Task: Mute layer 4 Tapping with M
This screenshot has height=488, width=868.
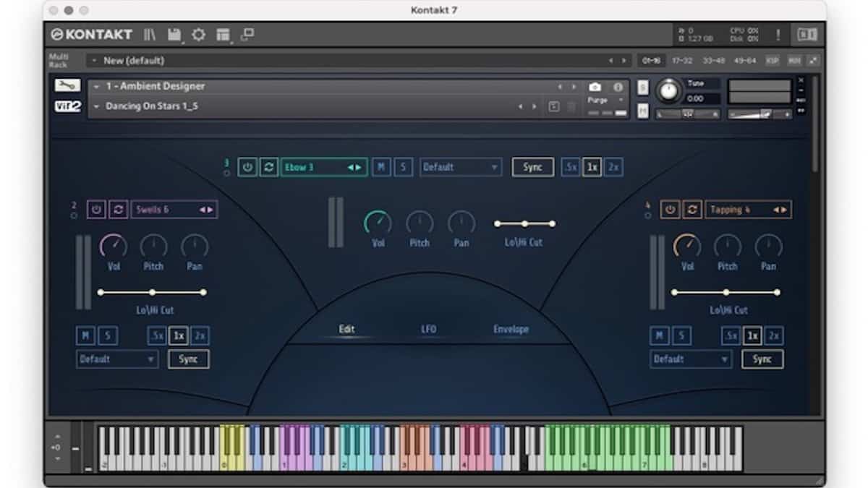Action: click(x=659, y=335)
